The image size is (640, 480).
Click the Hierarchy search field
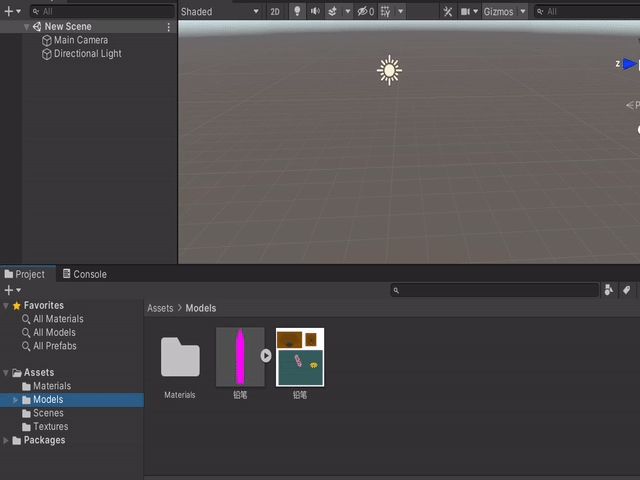click(102, 11)
